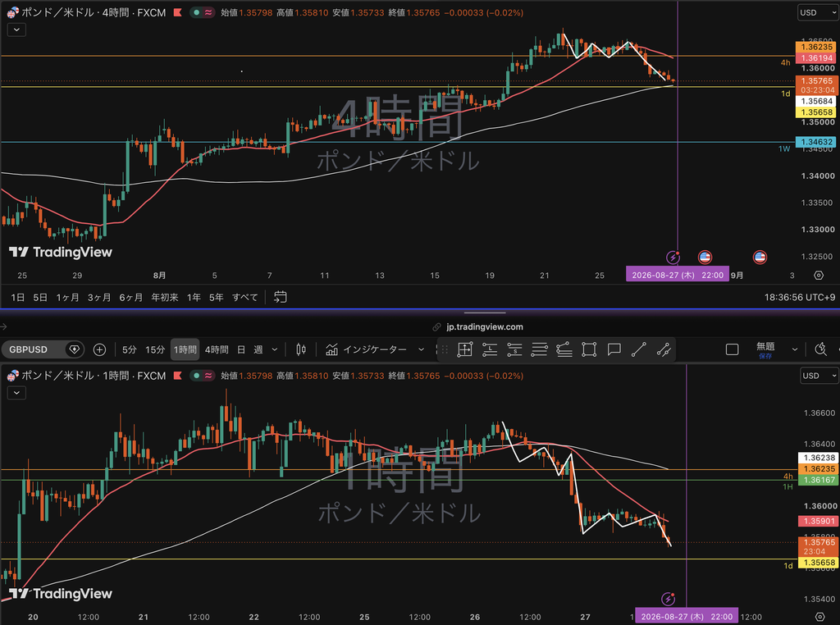Open the candlestick chart type selector
Viewport: 840px width, 625px height.
pyautogui.click(x=301, y=349)
